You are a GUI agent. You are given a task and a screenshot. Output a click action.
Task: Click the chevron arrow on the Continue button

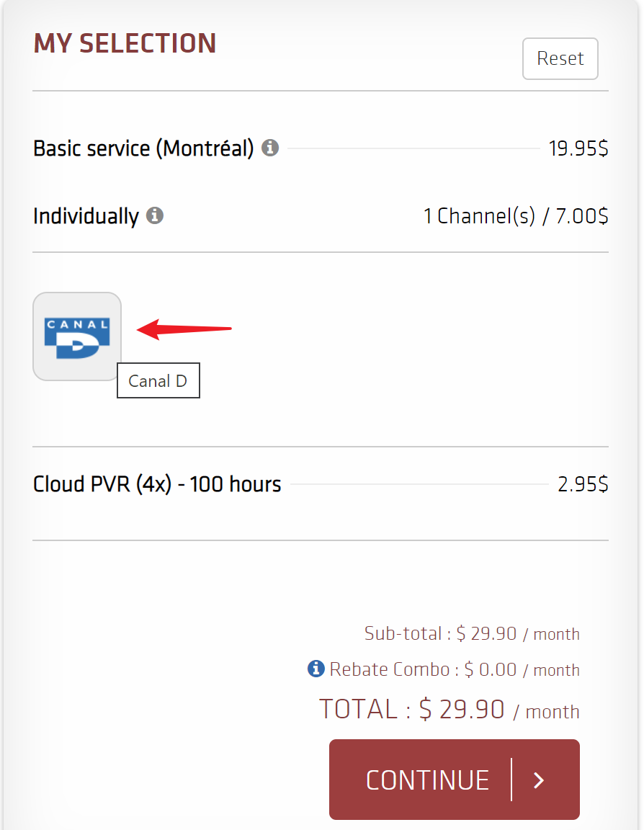pyautogui.click(x=539, y=780)
